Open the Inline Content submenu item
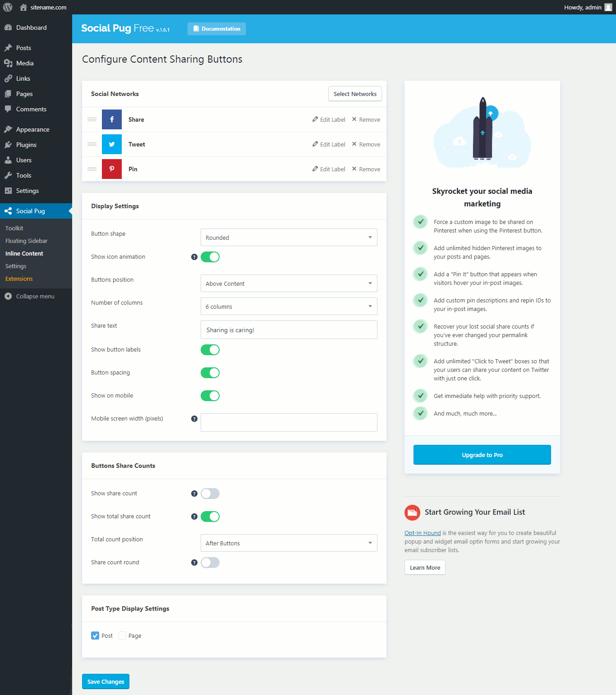Image resolution: width=616 pixels, height=695 pixels. click(24, 253)
